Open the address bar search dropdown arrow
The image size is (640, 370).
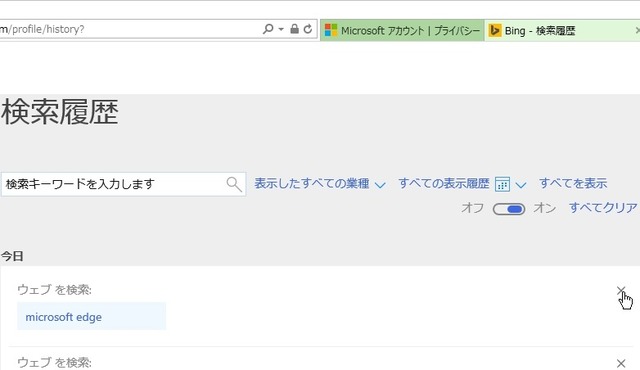281,29
